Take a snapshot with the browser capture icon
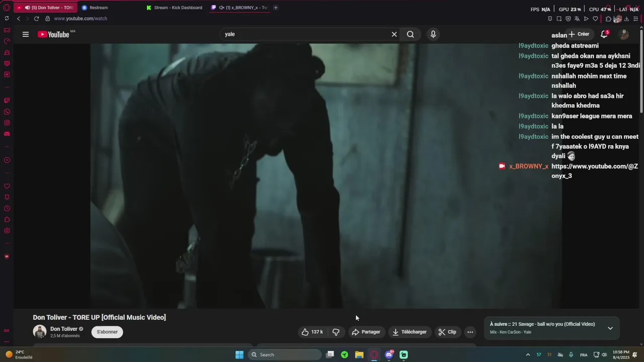Screen dimensions: 644x362 (x=559, y=19)
